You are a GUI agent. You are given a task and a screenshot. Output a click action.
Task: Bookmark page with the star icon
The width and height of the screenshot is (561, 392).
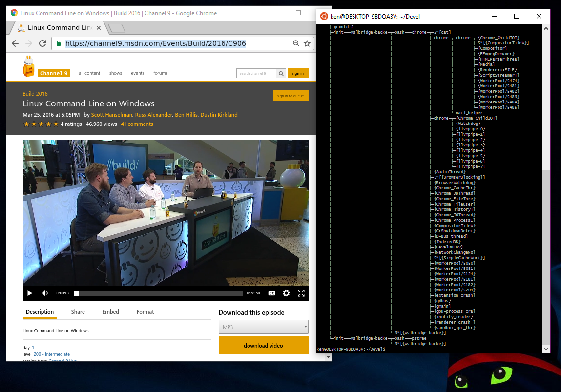[x=307, y=43]
